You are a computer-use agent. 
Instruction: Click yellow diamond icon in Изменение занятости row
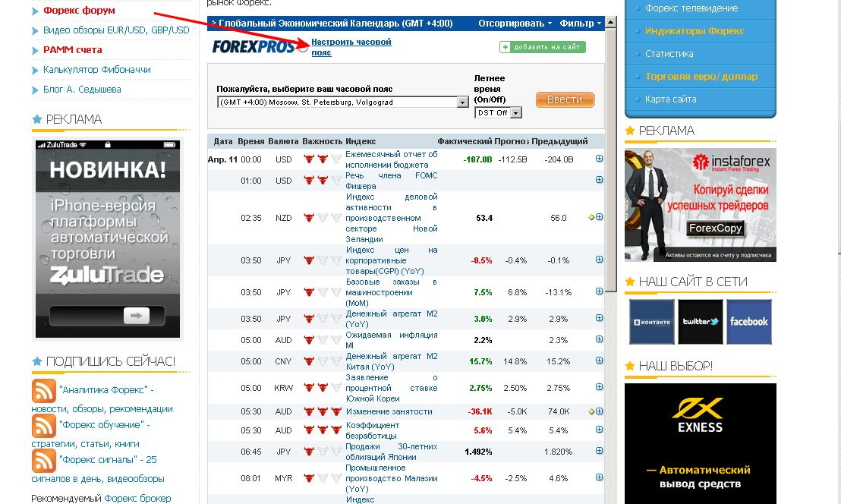click(591, 411)
